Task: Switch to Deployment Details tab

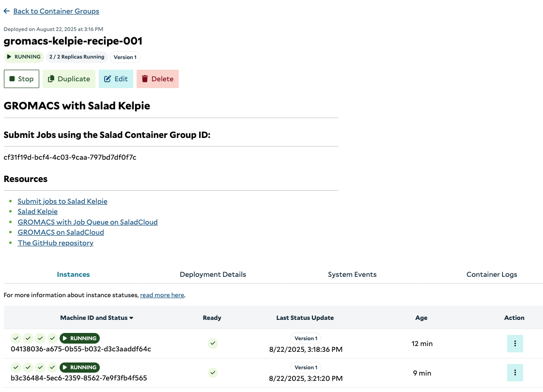Action: pyautogui.click(x=213, y=274)
